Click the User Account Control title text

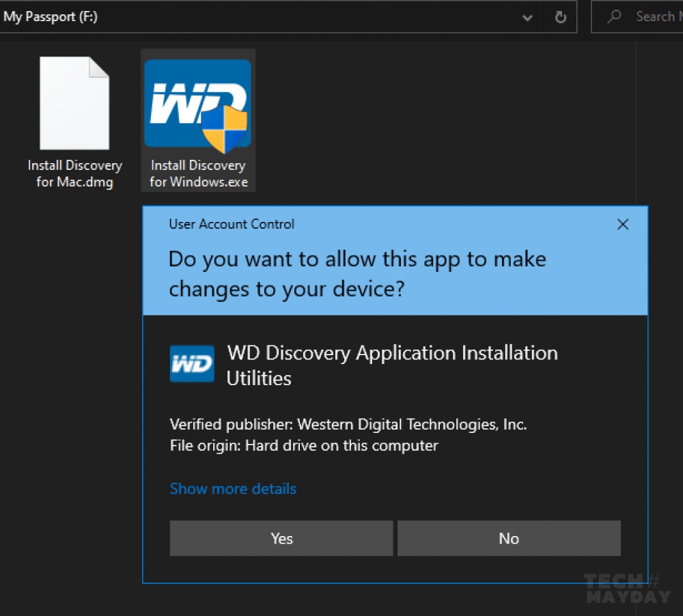pyautogui.click(x=232, y=225)
